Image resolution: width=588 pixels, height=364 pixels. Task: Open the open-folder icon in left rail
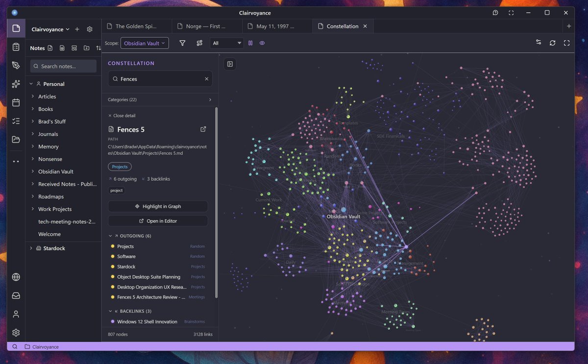[x=16, y=140]
